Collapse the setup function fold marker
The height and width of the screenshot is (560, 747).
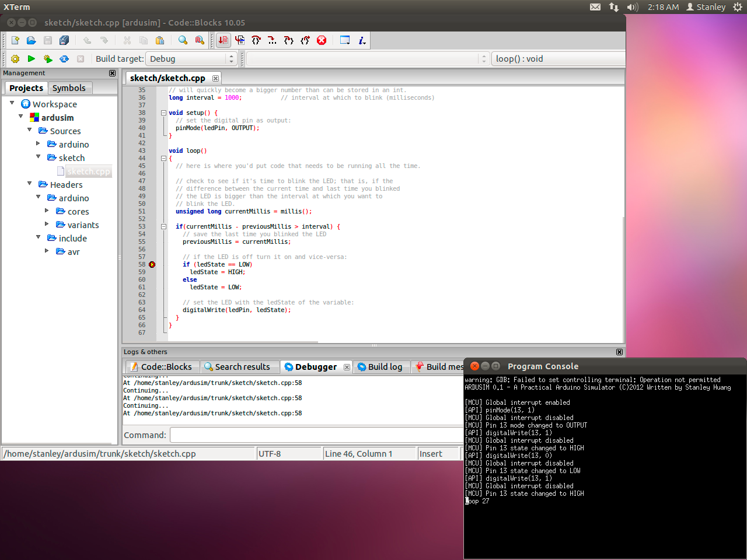pos(163,112)
